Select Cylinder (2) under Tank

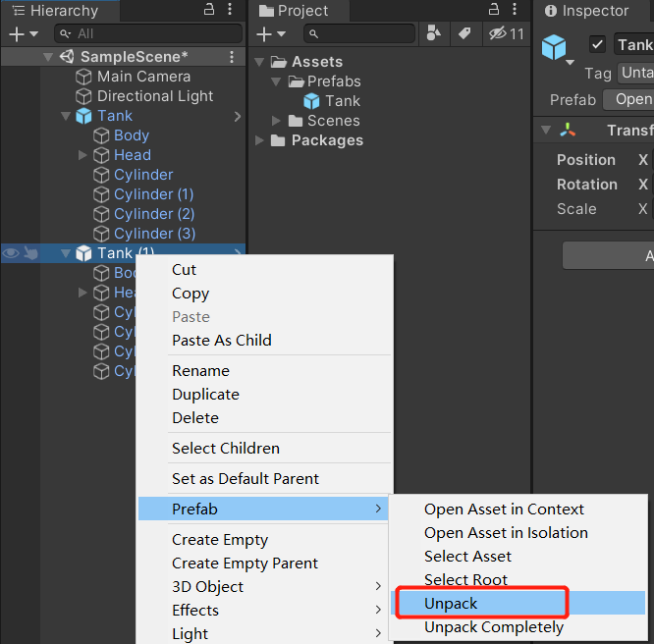click(x=154, y=214)
